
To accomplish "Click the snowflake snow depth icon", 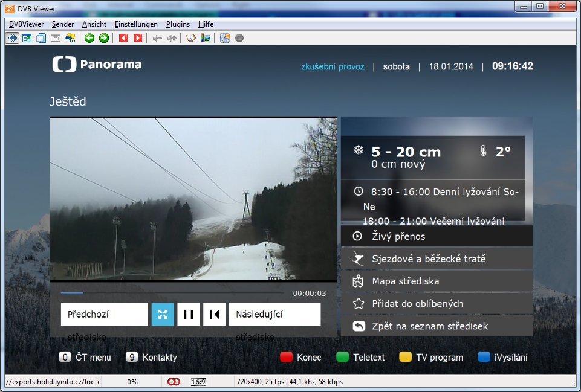I will 359,150.
